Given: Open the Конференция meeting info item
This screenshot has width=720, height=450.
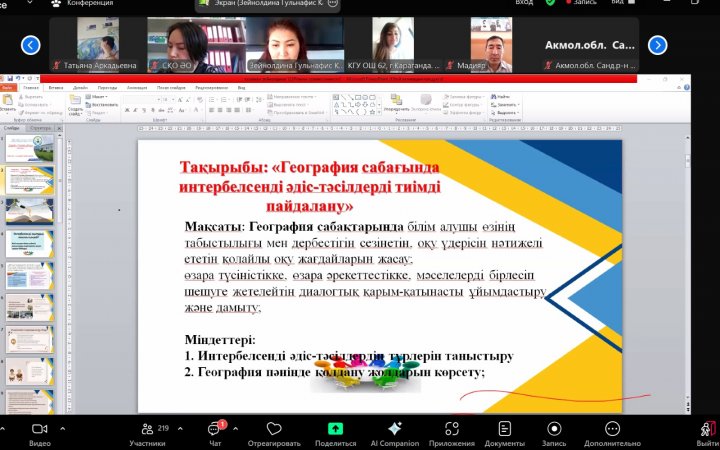Looking at the screenshot, I should point(83,3).
